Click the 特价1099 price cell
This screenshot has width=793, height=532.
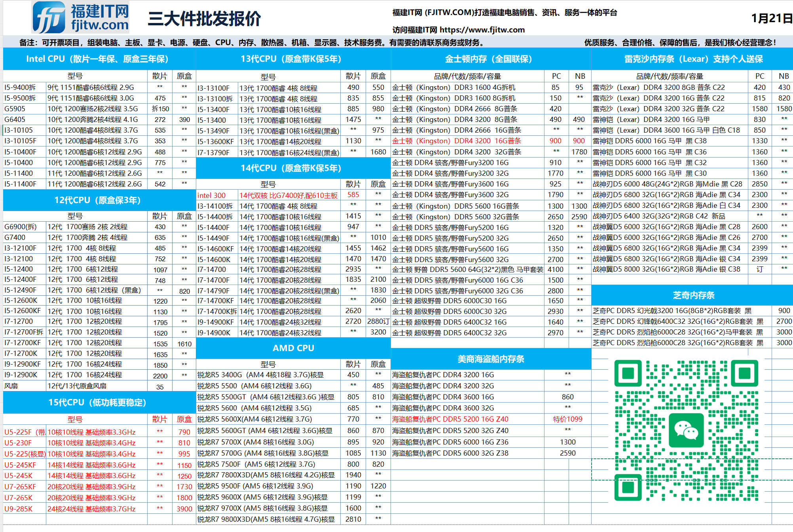[x=567, y=419]
